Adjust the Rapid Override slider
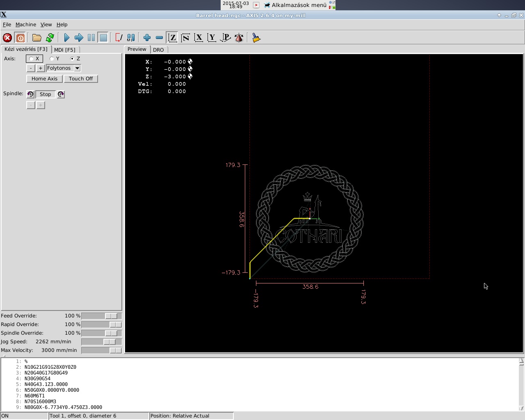 click(x=101, y=324)
